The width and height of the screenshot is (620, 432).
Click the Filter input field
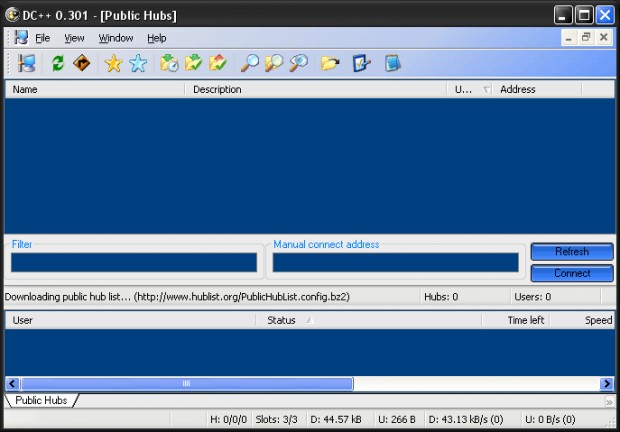[x=134, y=262]
